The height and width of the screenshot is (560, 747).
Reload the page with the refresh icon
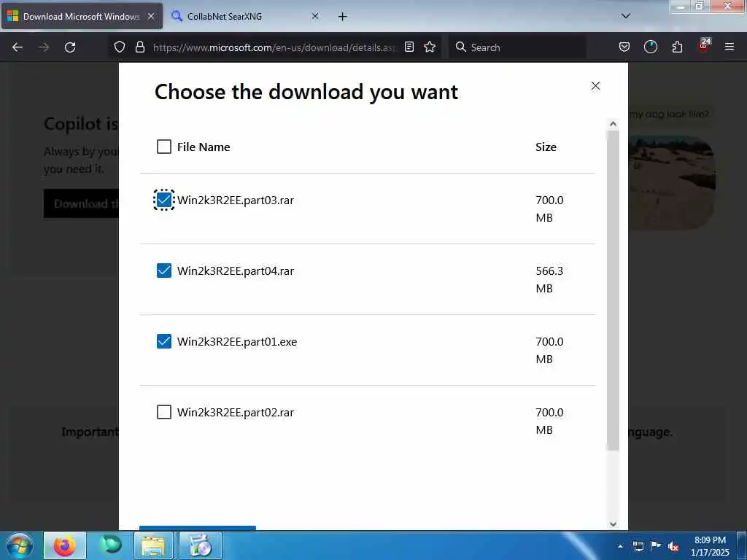pyautogui.click(x=70, y=47)
